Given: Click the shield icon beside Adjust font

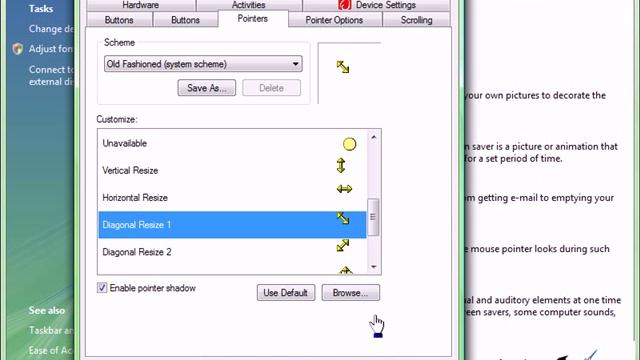Looking at the screenshot, I should coord(18,49).
